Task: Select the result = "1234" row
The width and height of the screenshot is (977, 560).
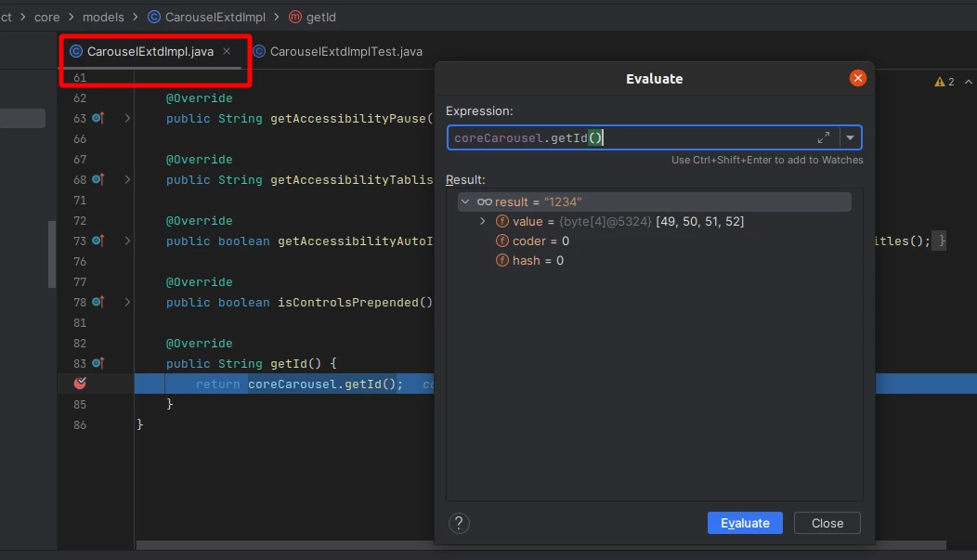Action: [654, 202]
